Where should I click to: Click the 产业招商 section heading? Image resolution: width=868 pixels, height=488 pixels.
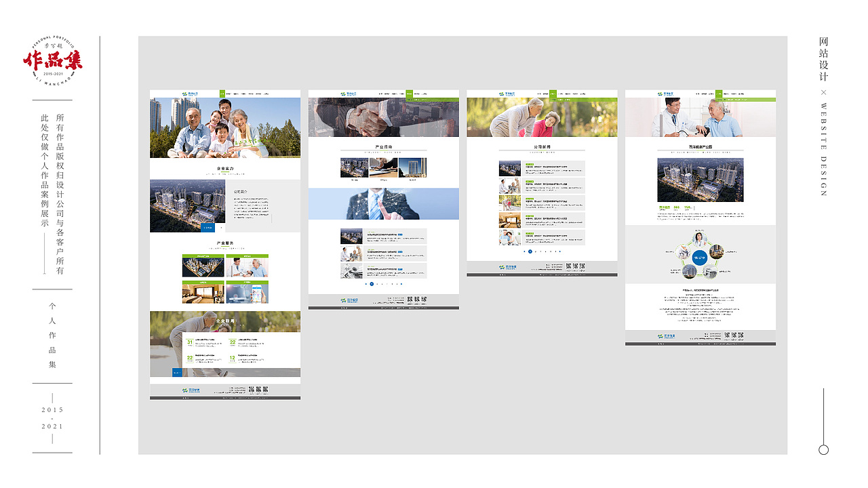tap(383, 146)
